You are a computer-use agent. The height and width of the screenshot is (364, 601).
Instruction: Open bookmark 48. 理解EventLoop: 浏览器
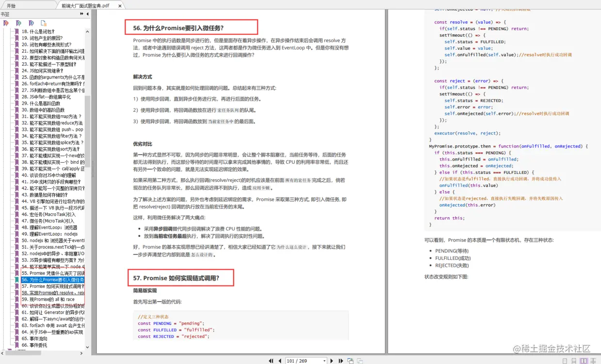click(x=49, y=227)
